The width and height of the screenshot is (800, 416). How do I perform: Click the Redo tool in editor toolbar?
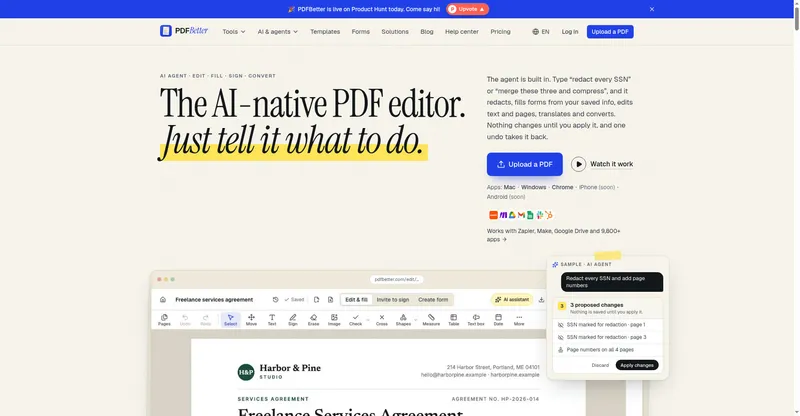206,320
